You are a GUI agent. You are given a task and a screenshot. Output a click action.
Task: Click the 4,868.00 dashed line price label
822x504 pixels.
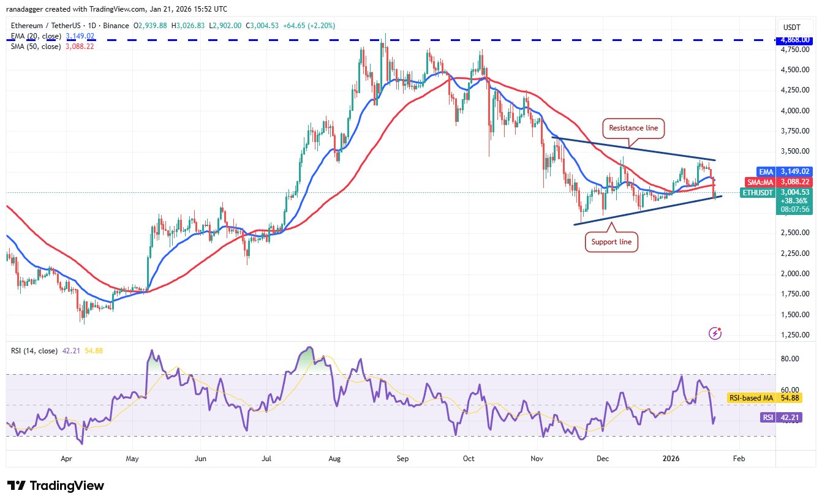click(x=794, y=40)
